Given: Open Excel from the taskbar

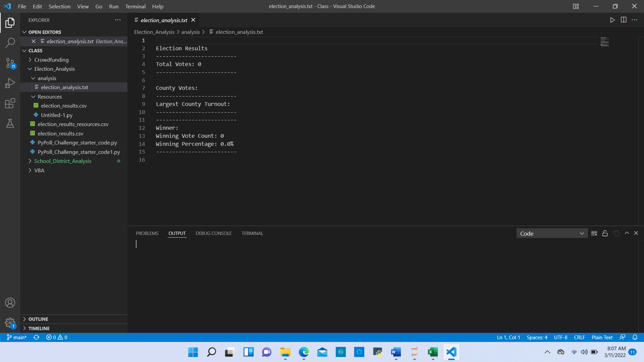Looking at the screenshot, I should [x=432, y=352].
